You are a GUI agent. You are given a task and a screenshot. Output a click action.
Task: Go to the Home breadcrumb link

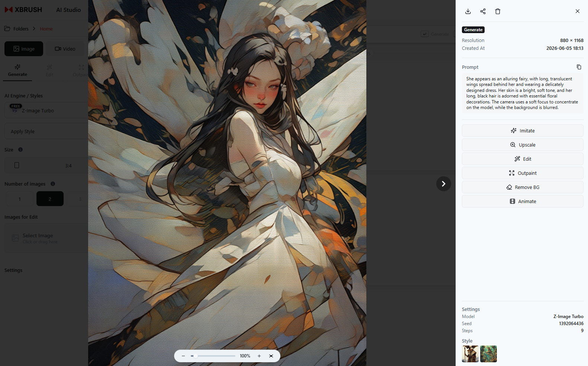(46, 29)
